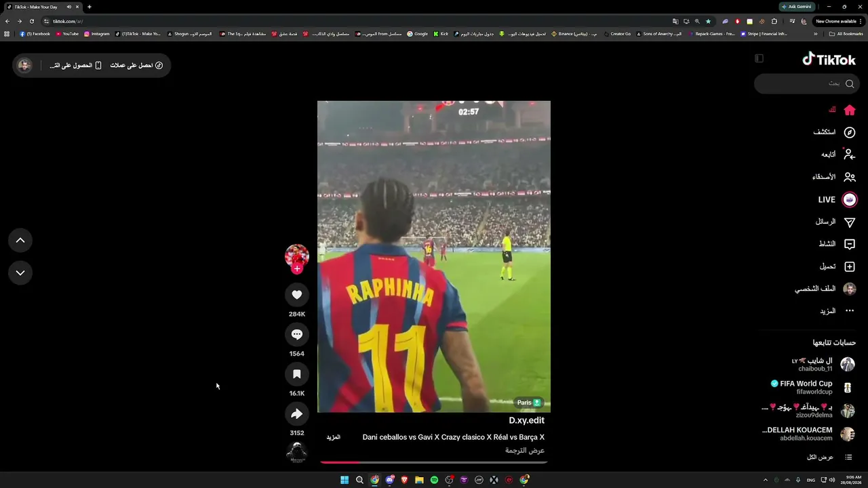Share the video using the arrow icon
Viewport: 868px width, 488px height.
[296, 414]
